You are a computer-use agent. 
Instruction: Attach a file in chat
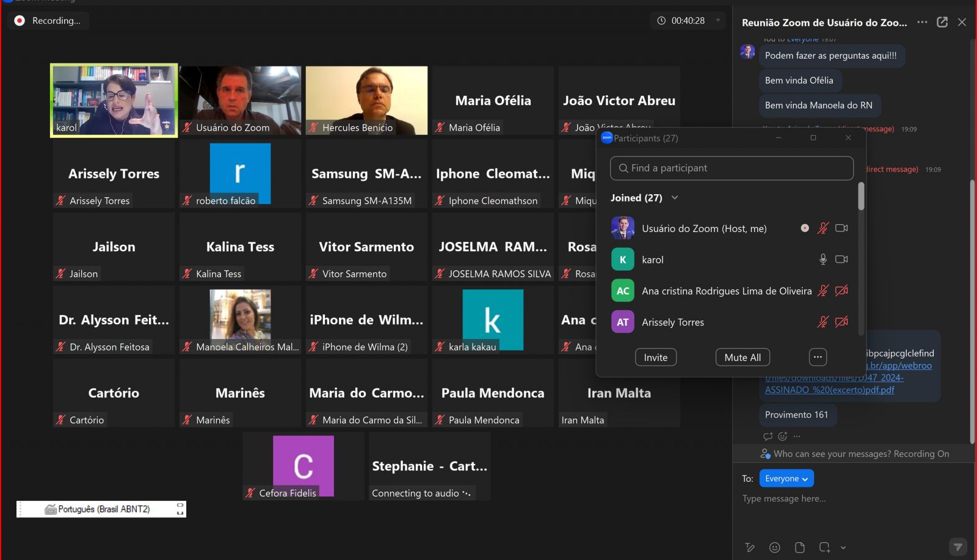[800, 548]
